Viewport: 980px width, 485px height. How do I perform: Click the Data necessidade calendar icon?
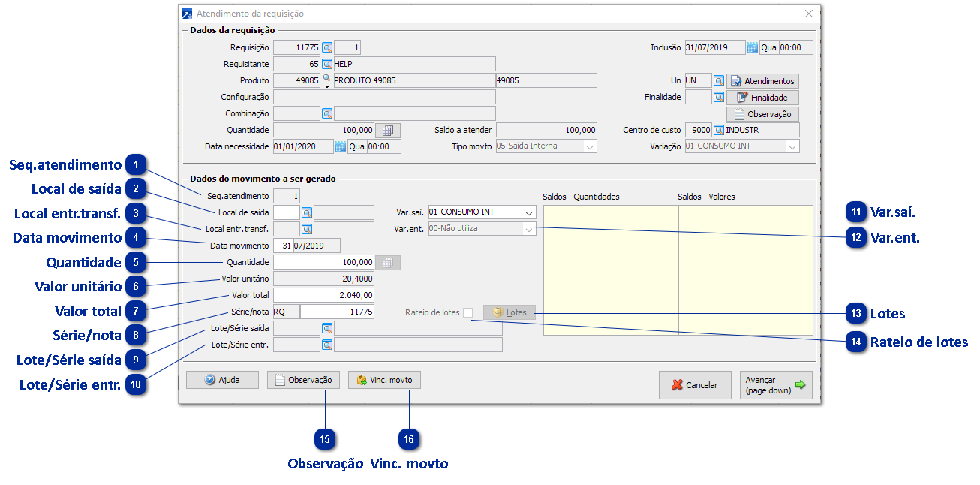(x=341, y=147)
